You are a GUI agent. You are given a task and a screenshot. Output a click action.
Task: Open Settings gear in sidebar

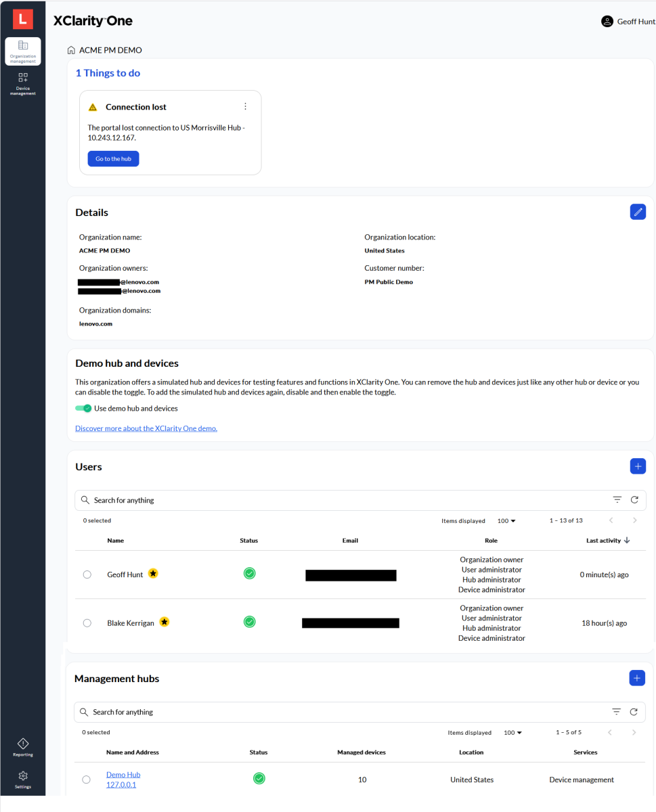pos(23,780)
